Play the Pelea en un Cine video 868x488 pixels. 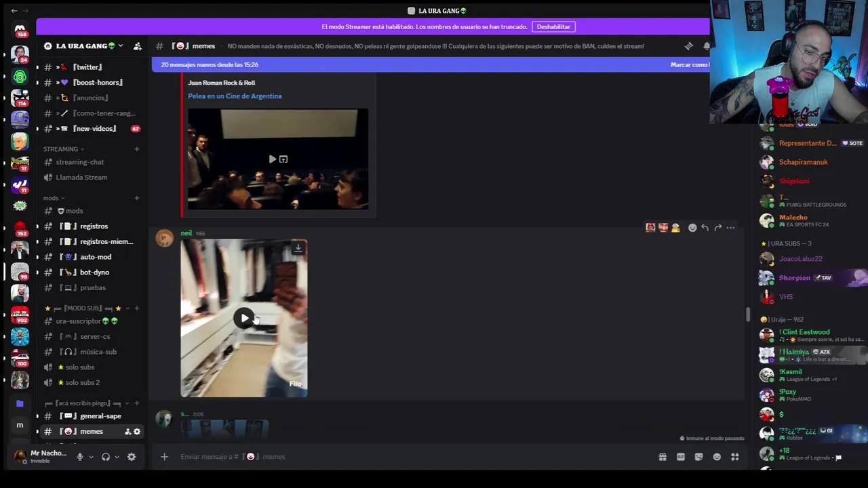pyautogui.click(x=273, y=159)
